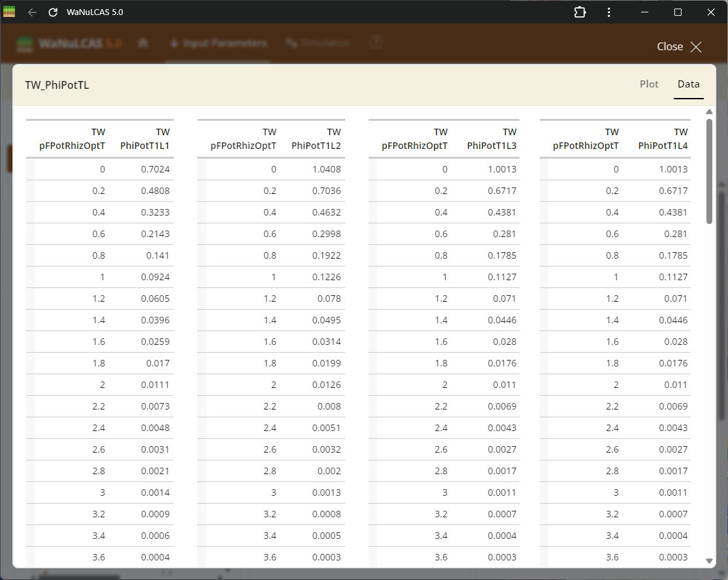Select the Data tab
728x580 pixels.
pyautogui.click(x=688, y=84)
